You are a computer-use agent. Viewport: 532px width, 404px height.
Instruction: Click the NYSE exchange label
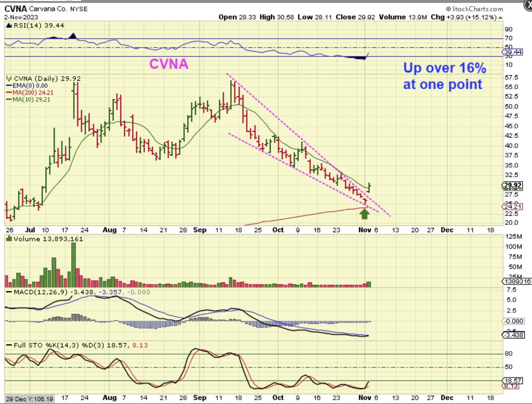tap(78, 9)
